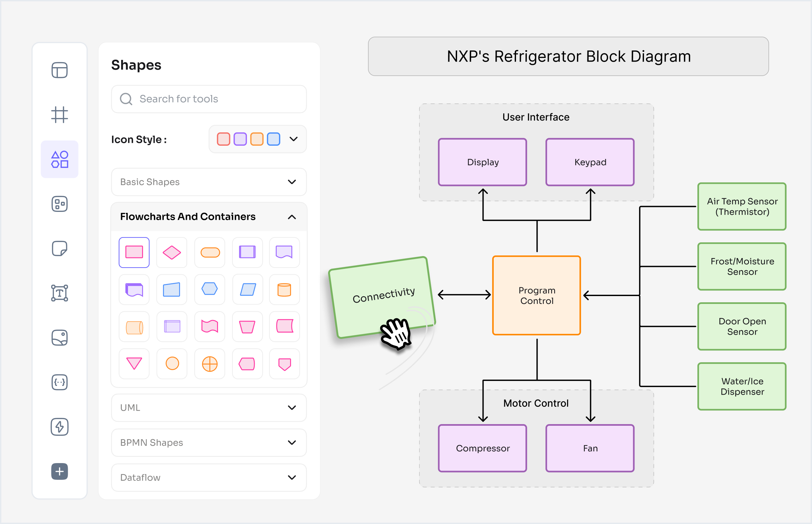
Task: Select the text box tool icon
Action: pyautogui.click(x=60, y=293)
